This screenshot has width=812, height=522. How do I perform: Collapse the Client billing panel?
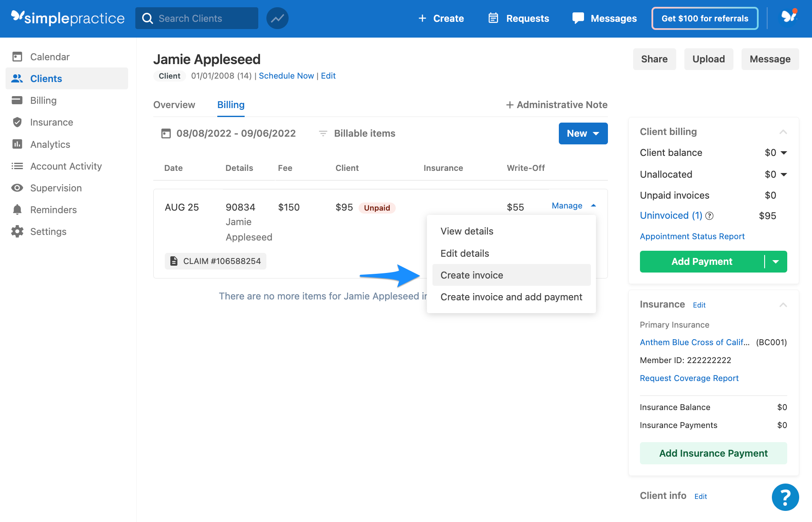[783, 132]
